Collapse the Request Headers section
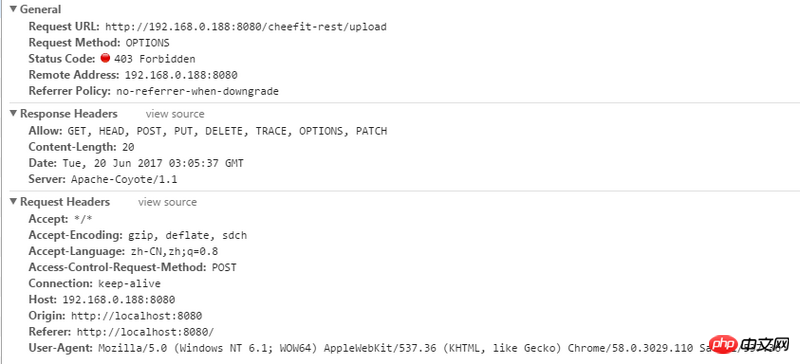The height and width of the screenshot is (364, 800). [x=14, y=202]
